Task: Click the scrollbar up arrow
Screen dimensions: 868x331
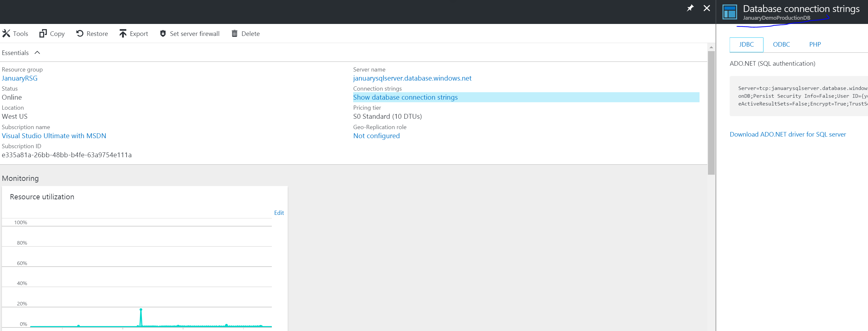Action: 711,48
